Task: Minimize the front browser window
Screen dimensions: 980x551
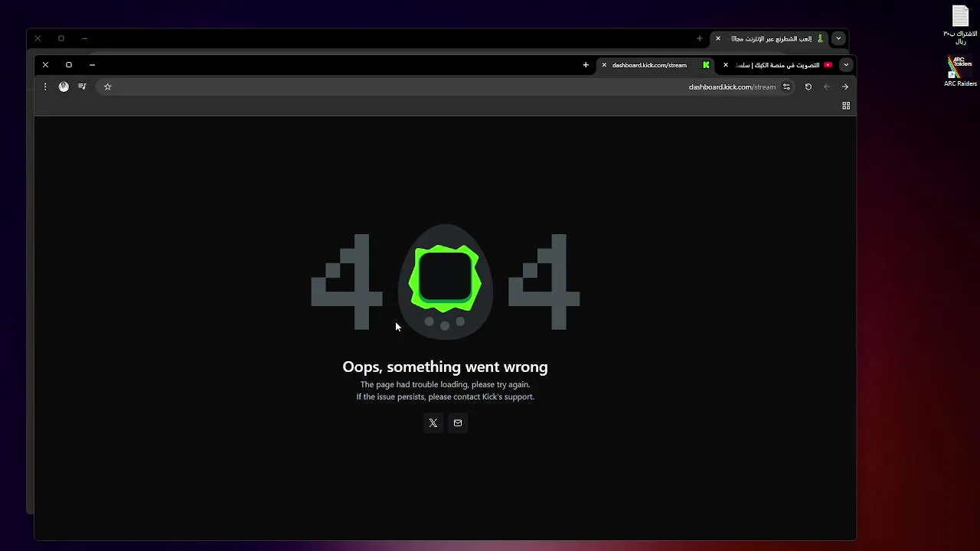Action: click(92, 65)
